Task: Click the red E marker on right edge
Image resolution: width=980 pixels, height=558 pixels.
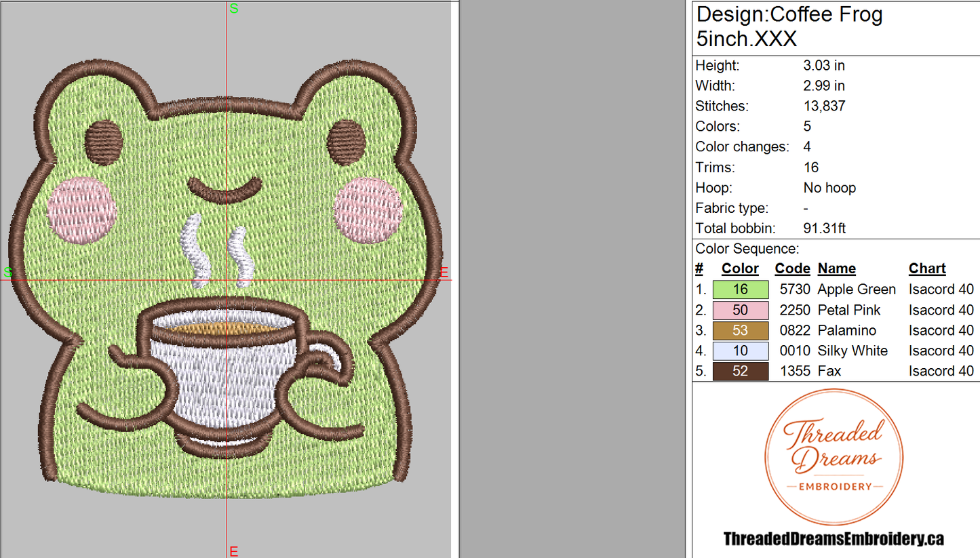Action: [x=444, y=273]
